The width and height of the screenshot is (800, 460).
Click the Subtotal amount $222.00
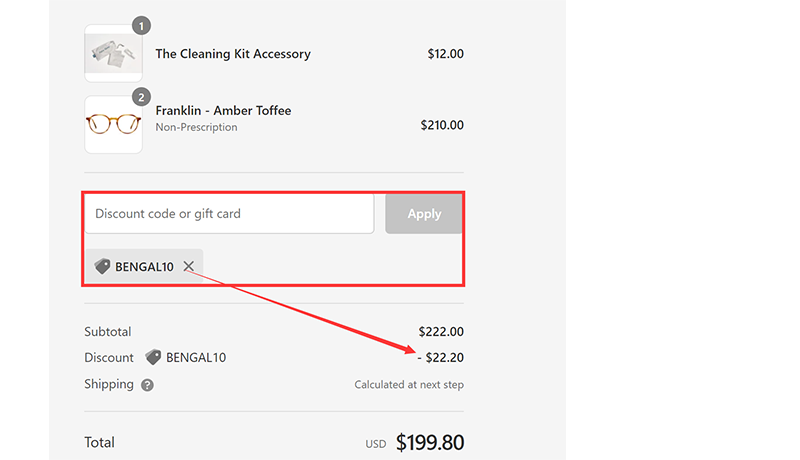pyautogui.click(x=441, y=332)
